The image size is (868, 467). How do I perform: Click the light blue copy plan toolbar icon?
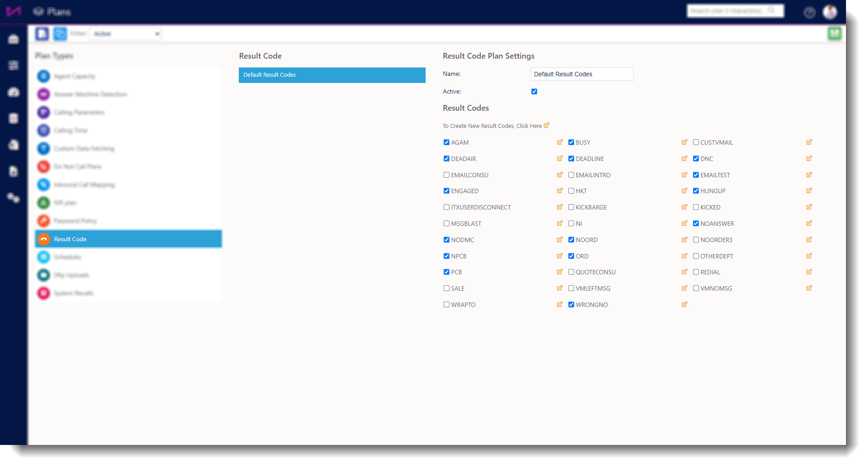point(60,34)
